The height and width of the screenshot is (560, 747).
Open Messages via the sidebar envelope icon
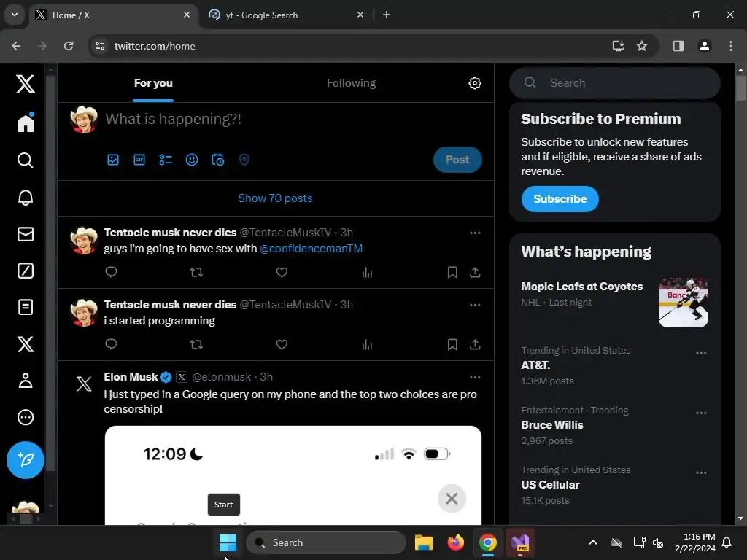point(26,234)
